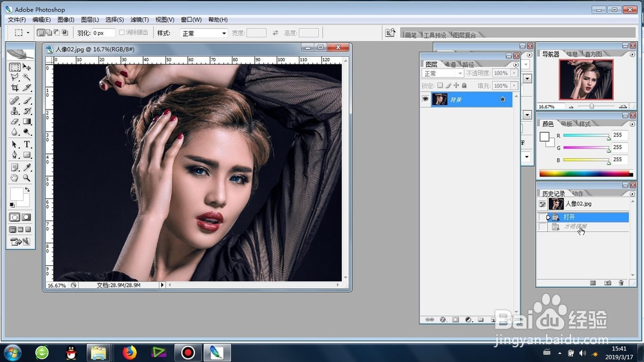Open the 样式 style dropdown
Image resolution: width=644 pixels, height=362 pixels.
204,33
